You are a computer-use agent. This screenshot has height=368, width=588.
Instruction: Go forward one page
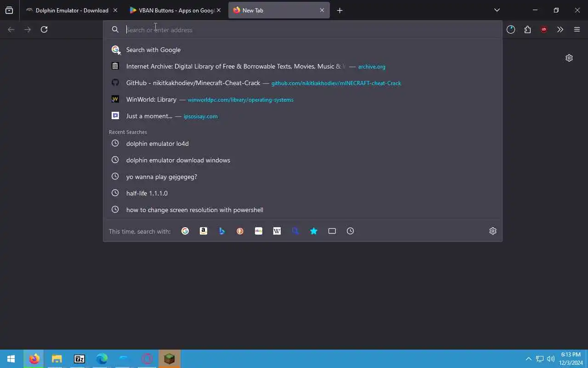click(x=28, y=29)
